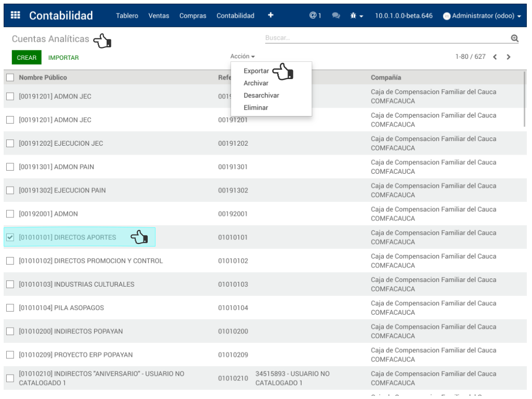This screenshot has width=532, height=399.
Task: Uncheck the DIRECTOS APORTES row checkbox
Action: pyautogui.click(x=10, y=238)
